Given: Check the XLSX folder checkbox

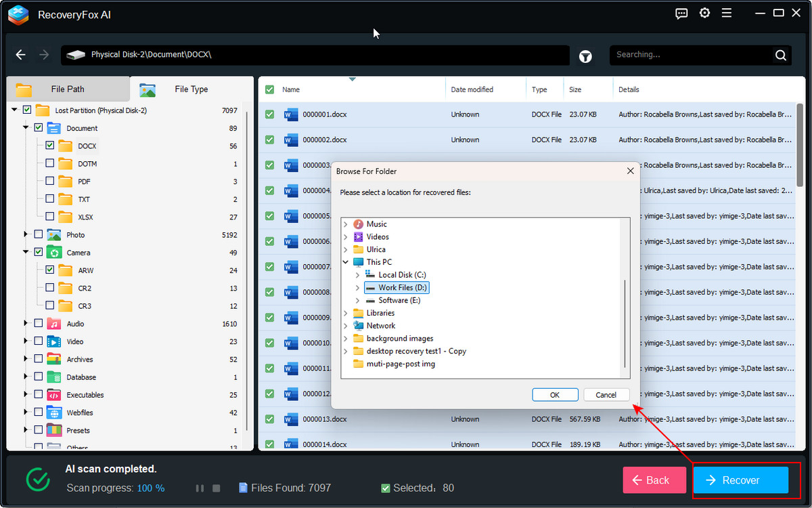Looking at the screenshot, I should click(x=50, y=217).
